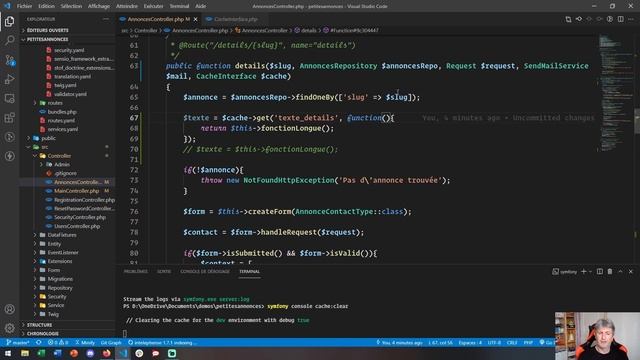This screenshot has width=640, height=360.
Task: Open the Edition menu
Action: pyautogui.click(x=46, y=6)
